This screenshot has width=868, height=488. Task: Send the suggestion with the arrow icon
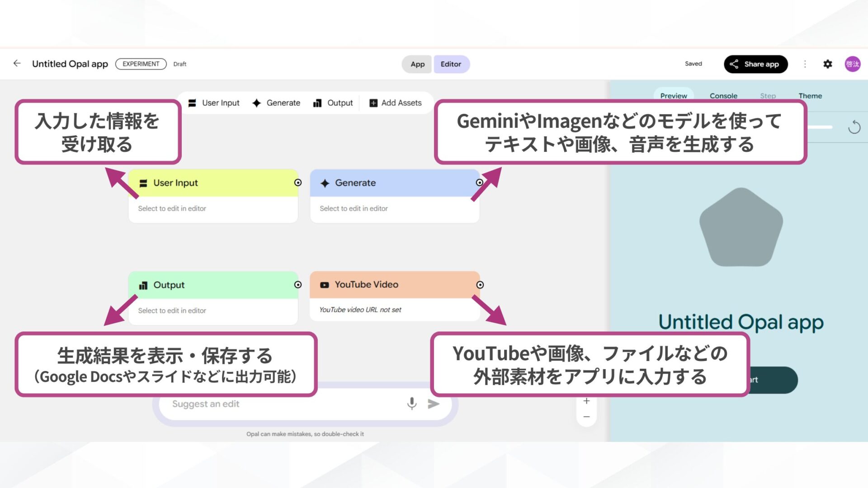pyautogui.click(x=433, y=404)
